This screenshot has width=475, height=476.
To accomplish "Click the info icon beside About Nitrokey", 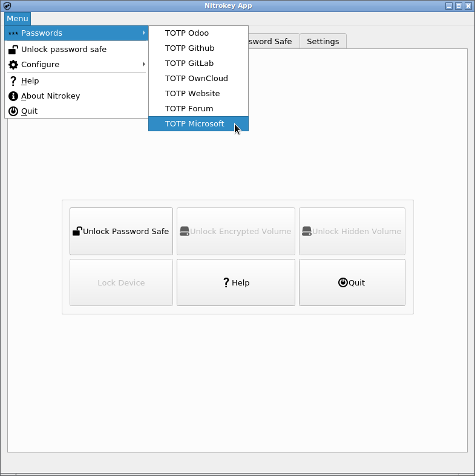I will click(13, 96).
